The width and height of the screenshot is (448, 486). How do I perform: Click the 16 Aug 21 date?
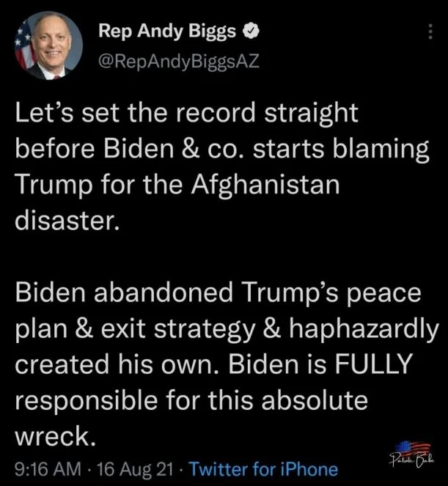click(135, 468)
